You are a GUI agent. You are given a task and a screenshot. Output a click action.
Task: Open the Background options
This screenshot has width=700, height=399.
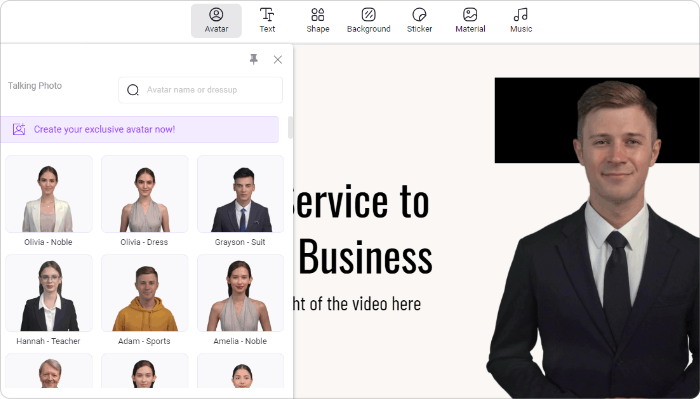(368, 21)
